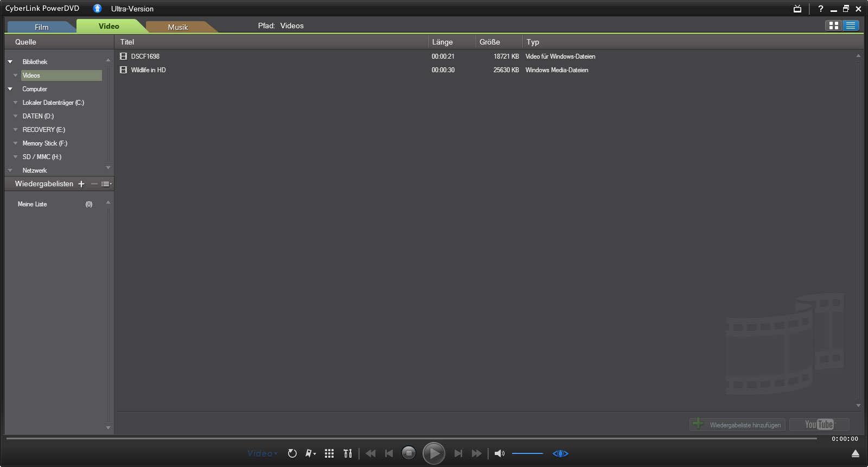Stop playback with the stop button
The image size is (868, 467).
(409, 453)
